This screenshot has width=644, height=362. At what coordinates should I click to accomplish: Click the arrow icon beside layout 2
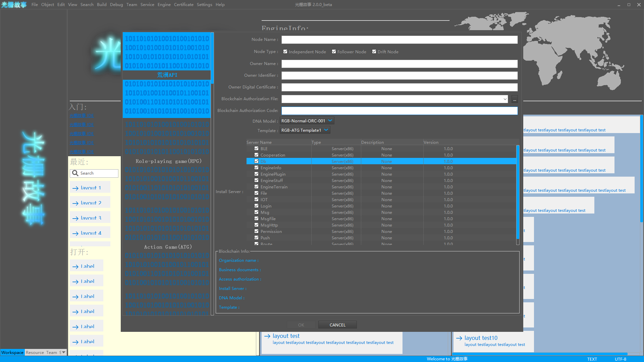click(x=75, y=203)
